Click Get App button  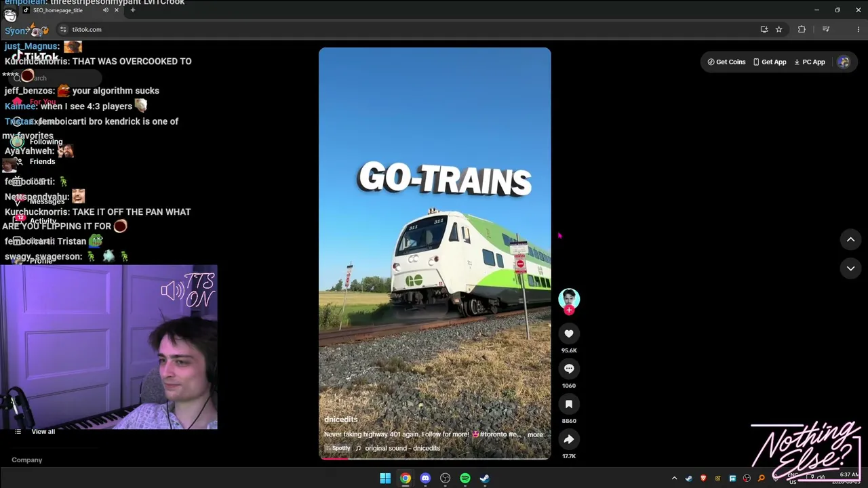coord(770,62)
